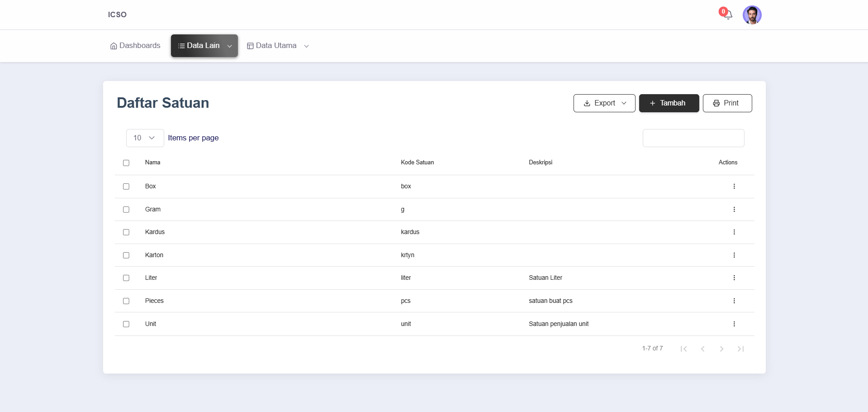The height and width of the screenshot is (412, 868).
Task: Click the user profile avatar
Action: tap(752, 15)
